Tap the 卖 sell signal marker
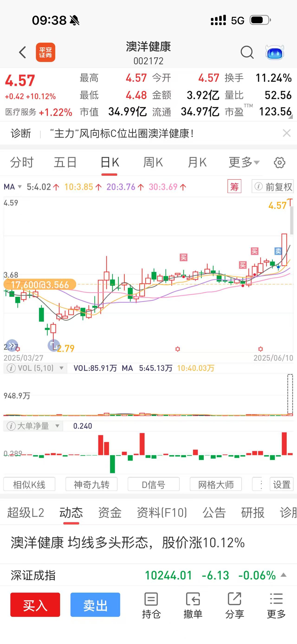 pyautogui.click(x=278, y=251)
